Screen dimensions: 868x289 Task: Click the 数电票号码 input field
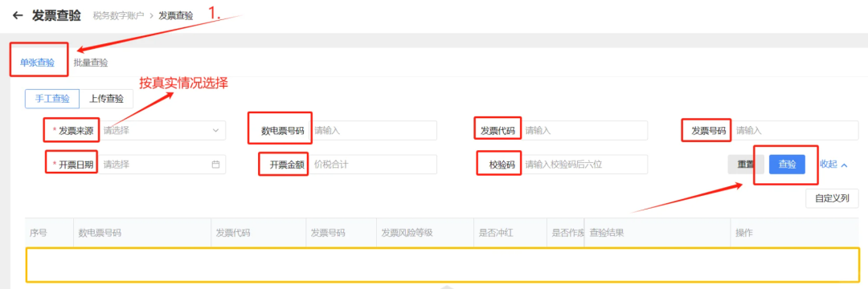[373, 131]
